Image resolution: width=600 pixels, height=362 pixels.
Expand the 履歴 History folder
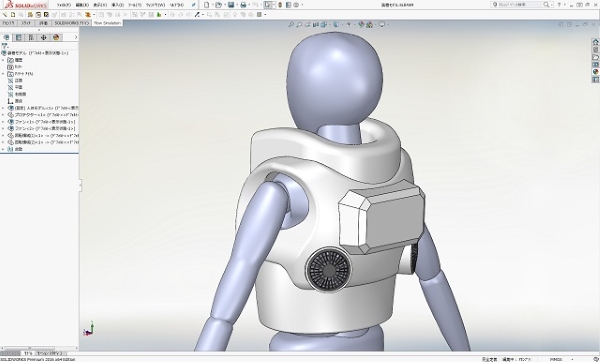3,60
